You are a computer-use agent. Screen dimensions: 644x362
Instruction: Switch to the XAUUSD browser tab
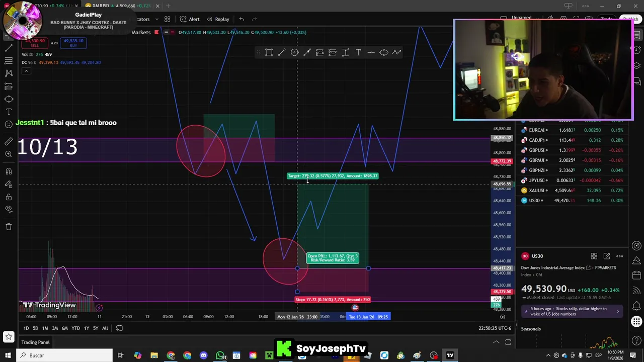(119, 6)
